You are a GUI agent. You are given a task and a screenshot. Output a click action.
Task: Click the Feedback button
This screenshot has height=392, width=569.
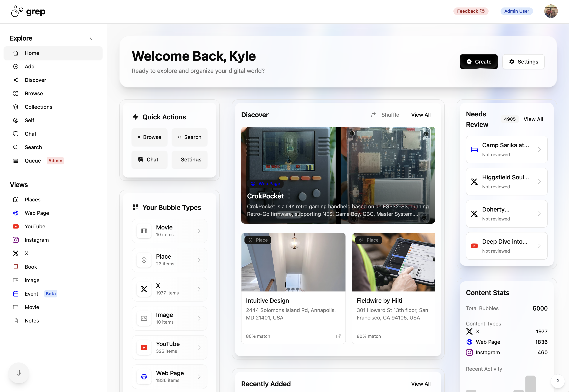(471, 11)
